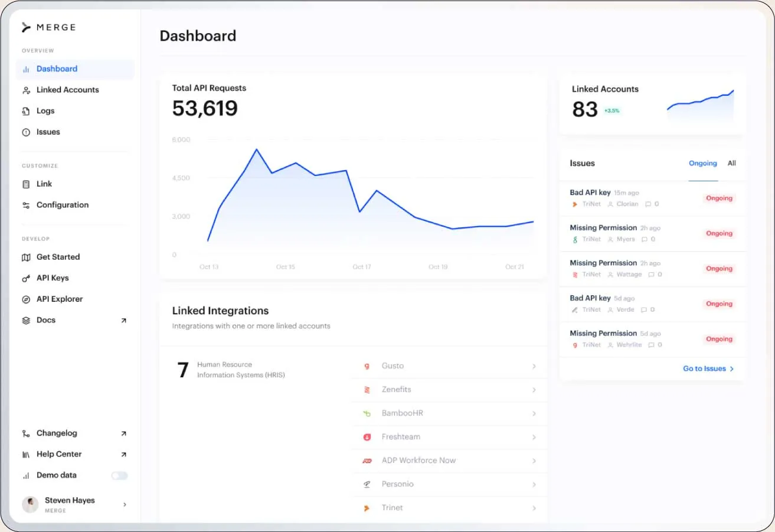Expand the ADP Workforce Now row chevron
775x532 pixels.
click(x=534, y=461)
